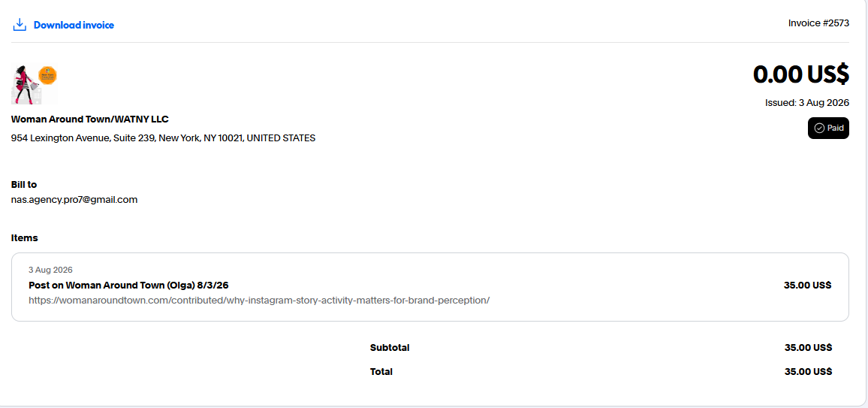Select the Invoice #2573 number text
The width and height of the screenshot is (868, 408).
click(818, 23)
